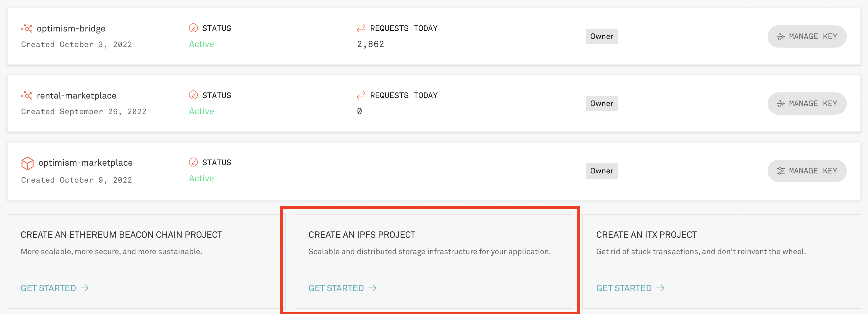Open Manage Key for rental-marketplace
Viewport: 868px width, 314px height.
(x=807, y=104)
